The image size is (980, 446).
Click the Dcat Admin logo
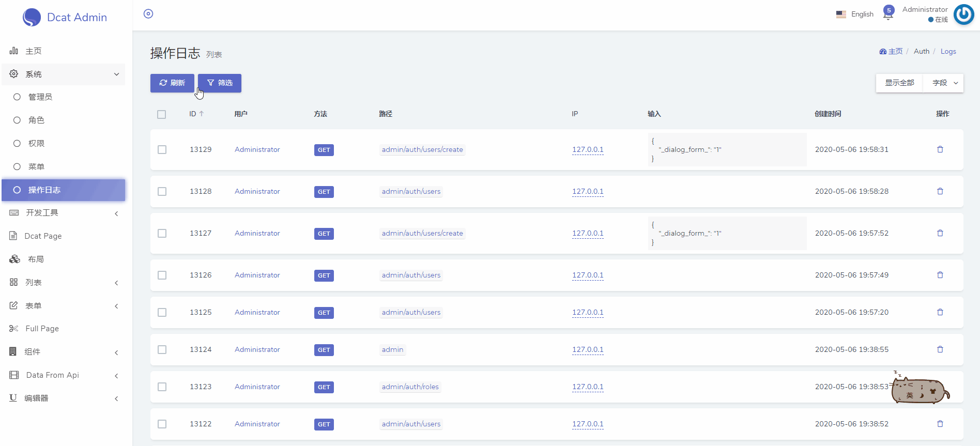pos(65,17)
